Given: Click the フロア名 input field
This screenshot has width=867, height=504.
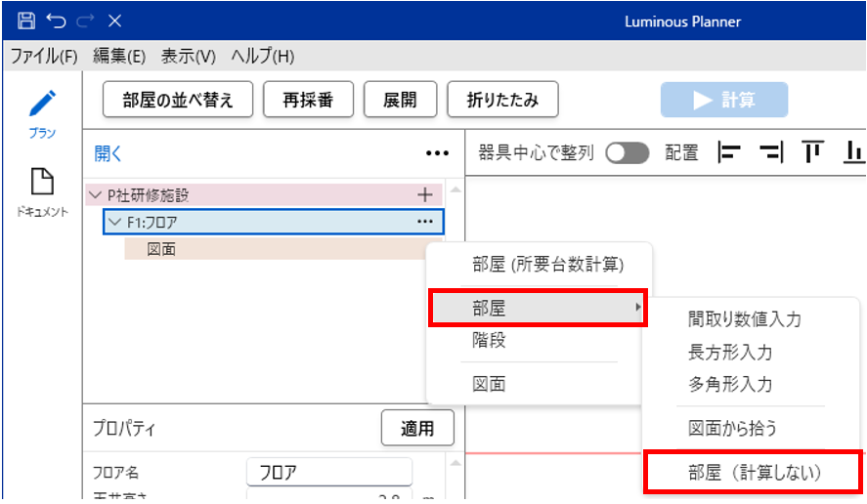Looking at the screenshot, I should tap(328, 473).
